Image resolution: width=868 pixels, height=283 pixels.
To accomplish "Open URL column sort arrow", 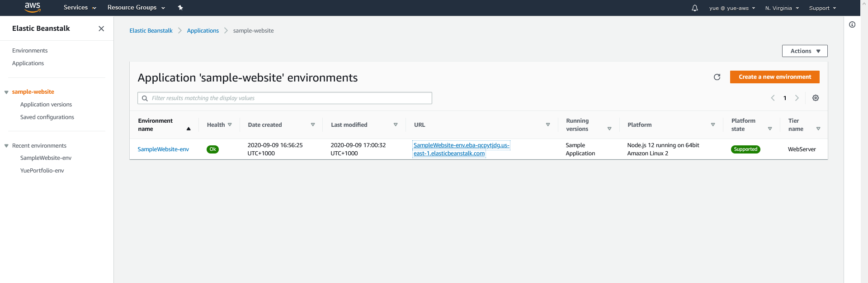I will [548, 125].
